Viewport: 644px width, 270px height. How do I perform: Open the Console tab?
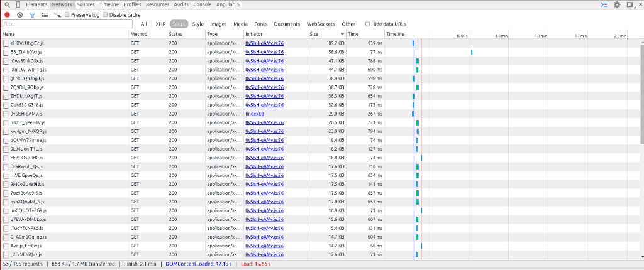[x=202, y=4]
